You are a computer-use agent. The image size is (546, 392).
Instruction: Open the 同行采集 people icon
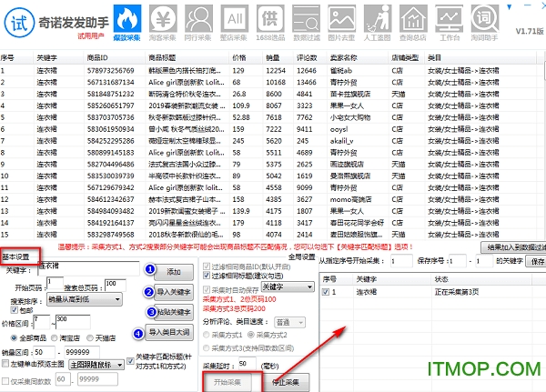pos(198,22)
